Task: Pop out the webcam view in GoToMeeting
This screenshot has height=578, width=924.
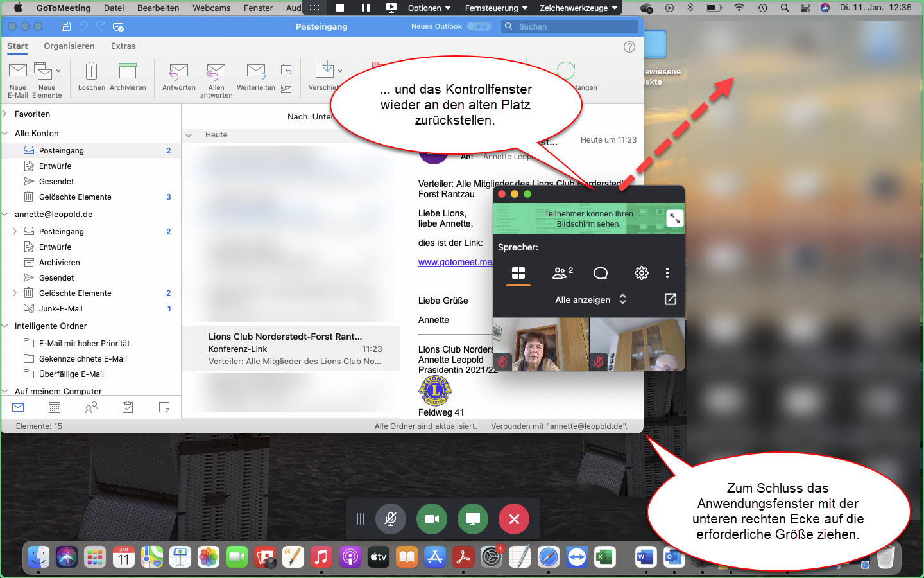Action: [670, 299]
